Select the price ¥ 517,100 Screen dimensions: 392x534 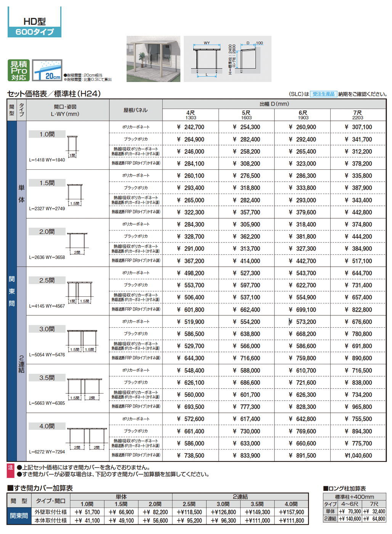tap(358, 261)
